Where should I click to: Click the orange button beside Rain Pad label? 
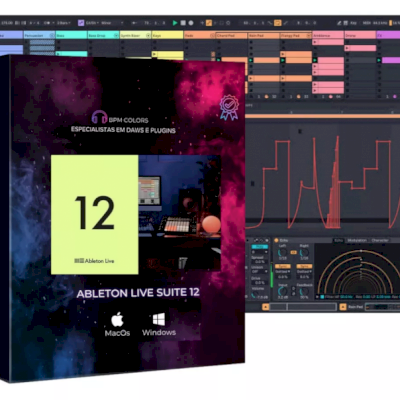click(x=343, y=307)
